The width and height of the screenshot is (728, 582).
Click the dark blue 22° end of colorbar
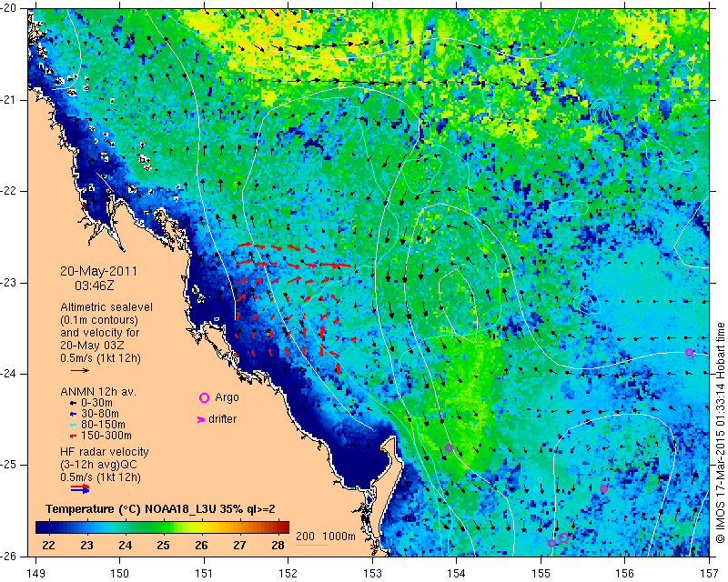42,527
